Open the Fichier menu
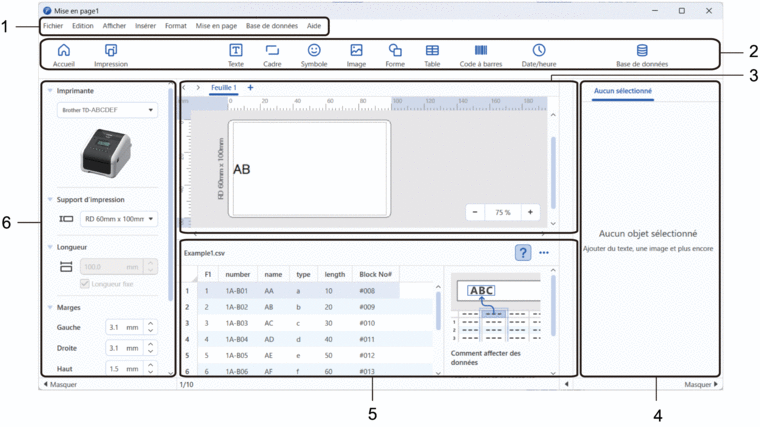The height and width of the screenshot is (427, 760). click(53, 26)
